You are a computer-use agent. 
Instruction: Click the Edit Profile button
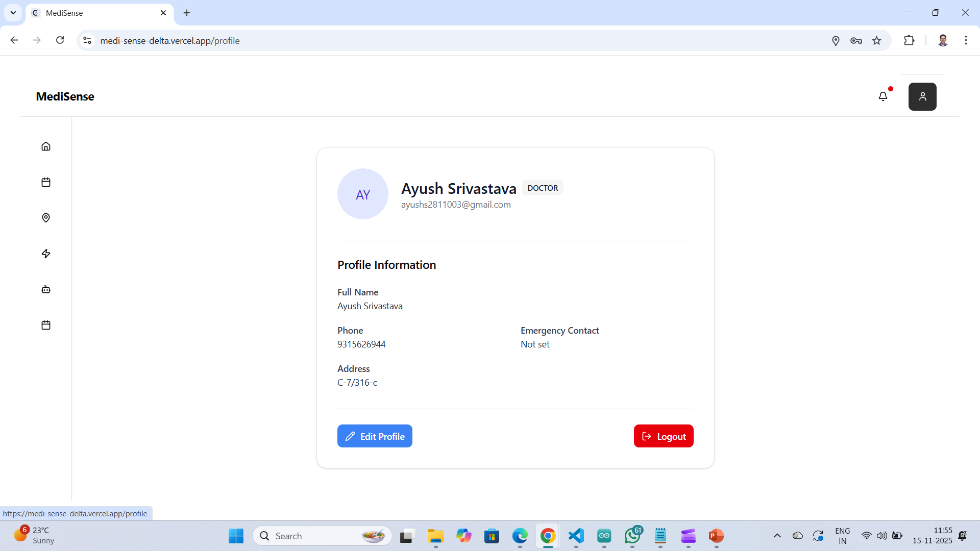pyautogui.click(x=375, y=436)
